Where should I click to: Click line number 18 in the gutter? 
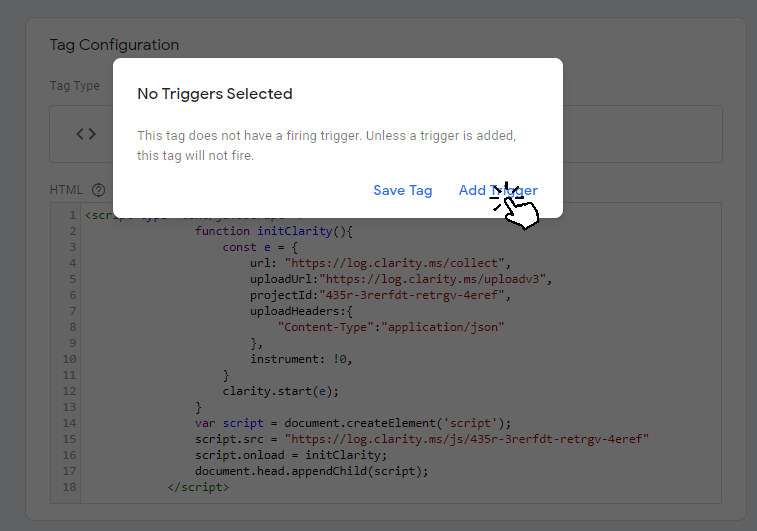70,487
